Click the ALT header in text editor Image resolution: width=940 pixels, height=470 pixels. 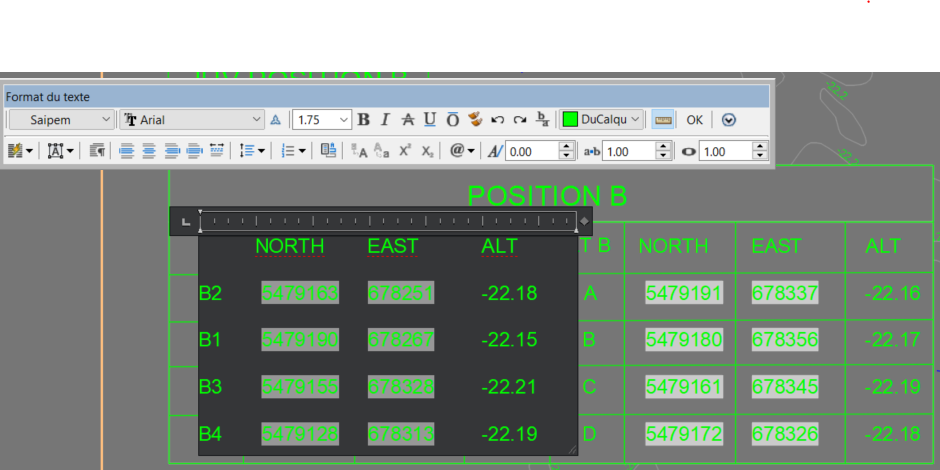tap(499, 246)
